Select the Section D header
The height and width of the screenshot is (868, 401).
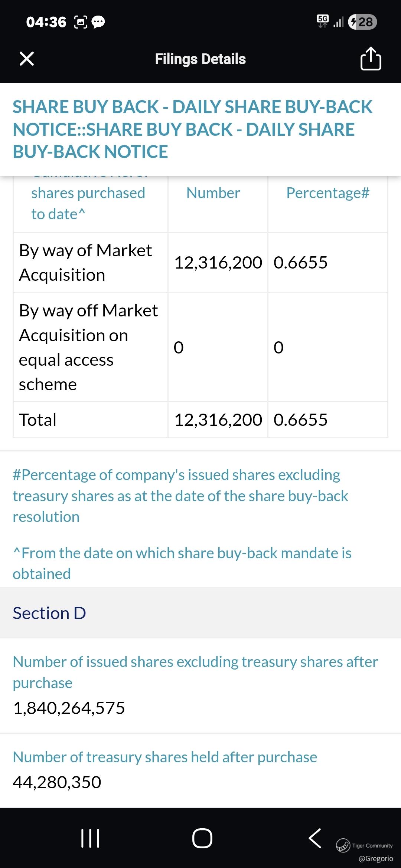coord(49,613)
